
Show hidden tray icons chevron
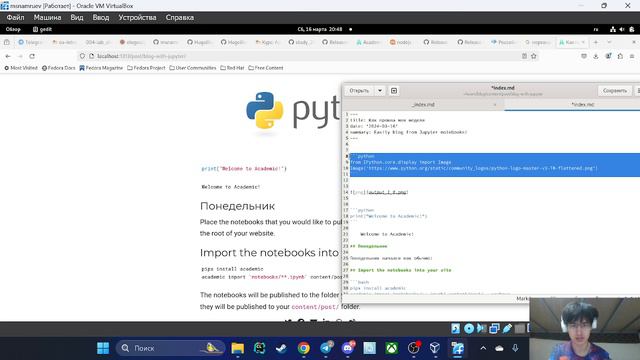483,348
